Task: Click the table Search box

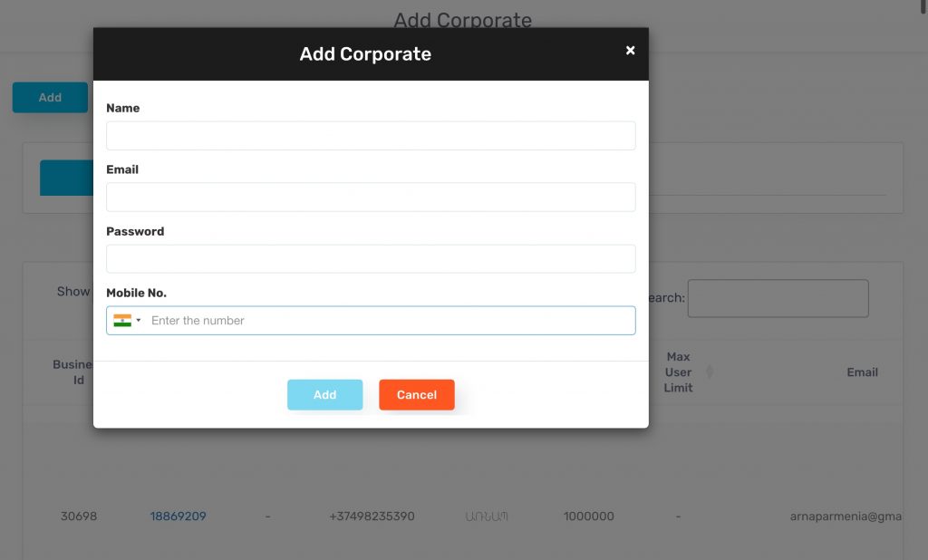Action: (x=778, y=298)
